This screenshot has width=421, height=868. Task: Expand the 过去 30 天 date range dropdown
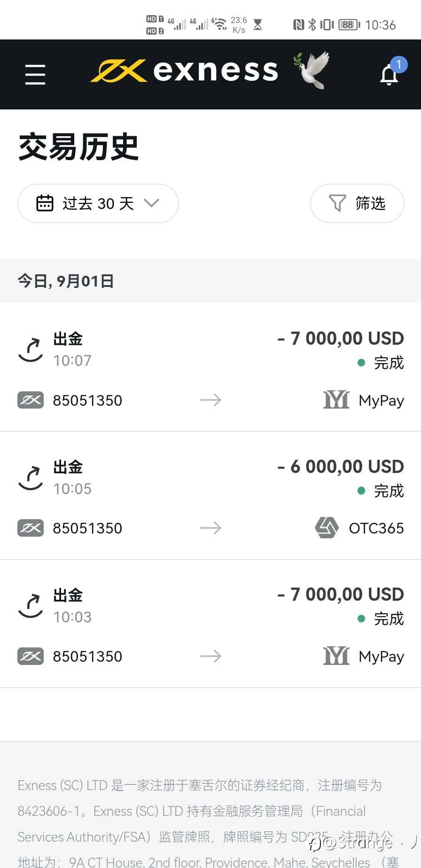tap(98, 203)
